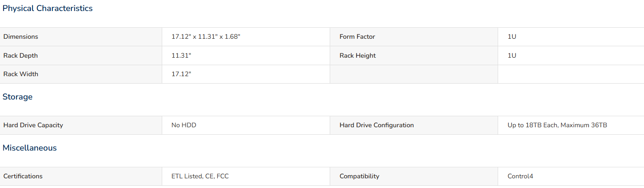
Task: Select the Rack Width label
Action: pos(21,74)
